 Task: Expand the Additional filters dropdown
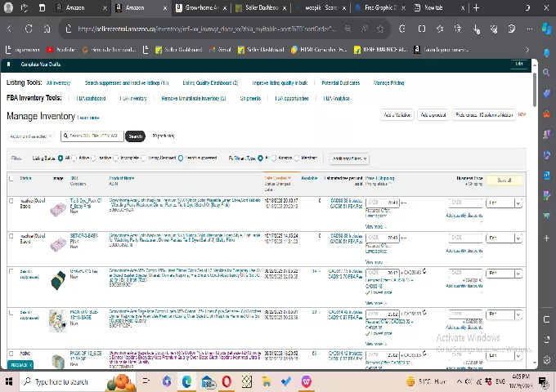[349, 158]
